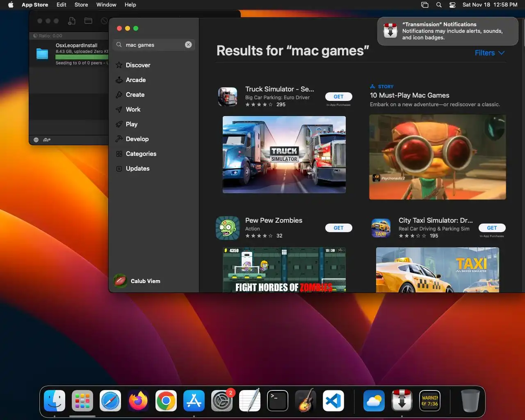This screenshot has width=525, height=420.
Task: Open the Categories grid icon in sidebar
Action: [x=119, y=154]
